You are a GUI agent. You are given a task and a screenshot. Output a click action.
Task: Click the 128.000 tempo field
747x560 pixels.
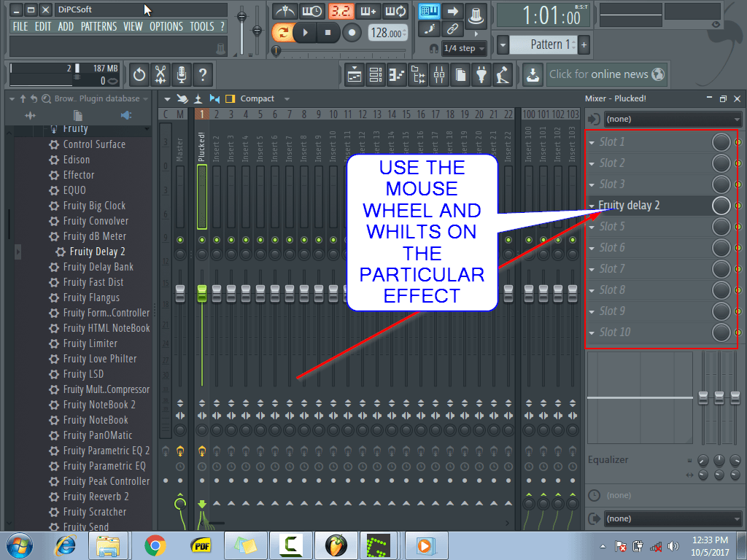(388, 33)
